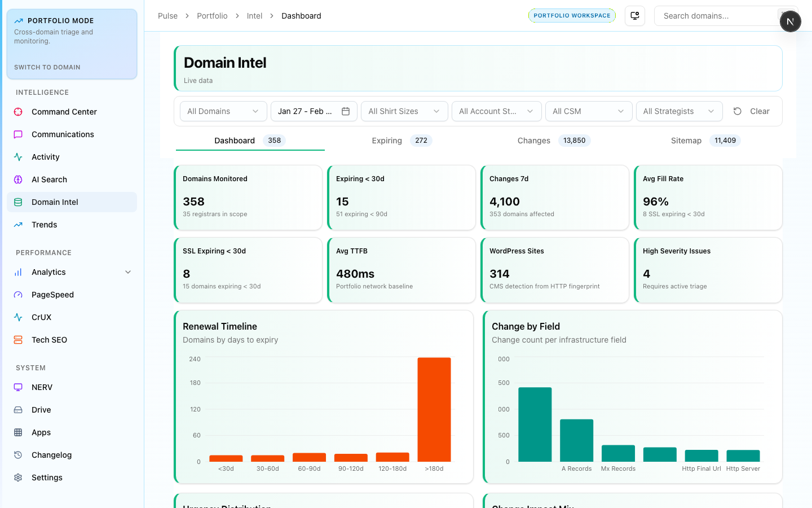Expand the All Shirt Sizes filter

pyautogui.click(x=404, y=111)
